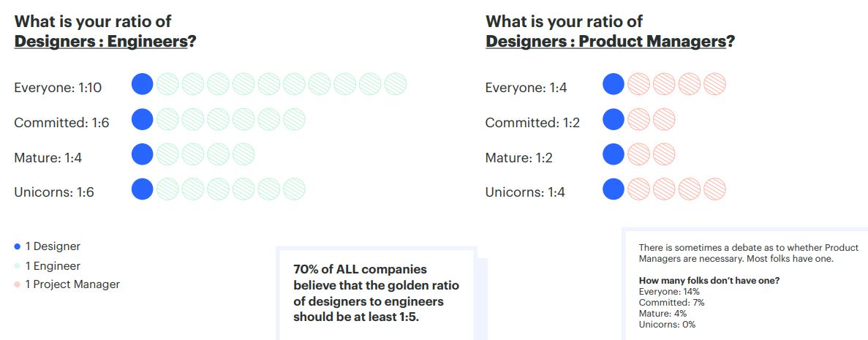Image resolution: width=868 pixels, height=340 pixels.
Task: Select the blue designer circle in Unicorns 1:6 row
Action: click(x=143, y=189)
